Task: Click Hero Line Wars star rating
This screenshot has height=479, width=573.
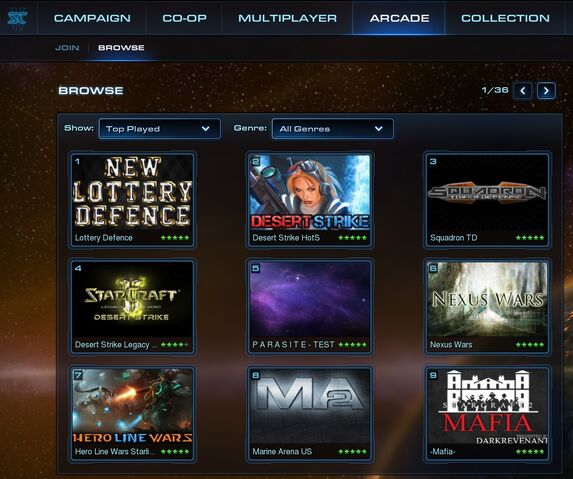Action: pyautogui.click(x=175, y=452)
